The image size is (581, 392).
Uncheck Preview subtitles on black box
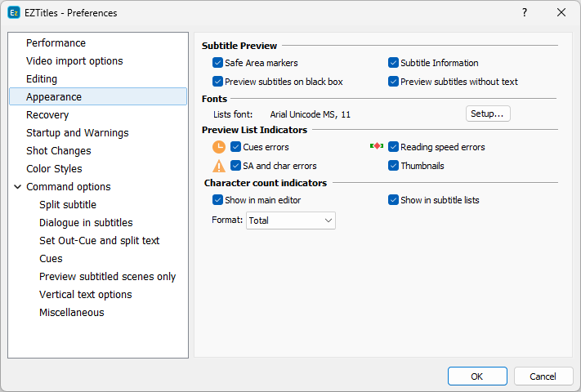tap(218, 82)
